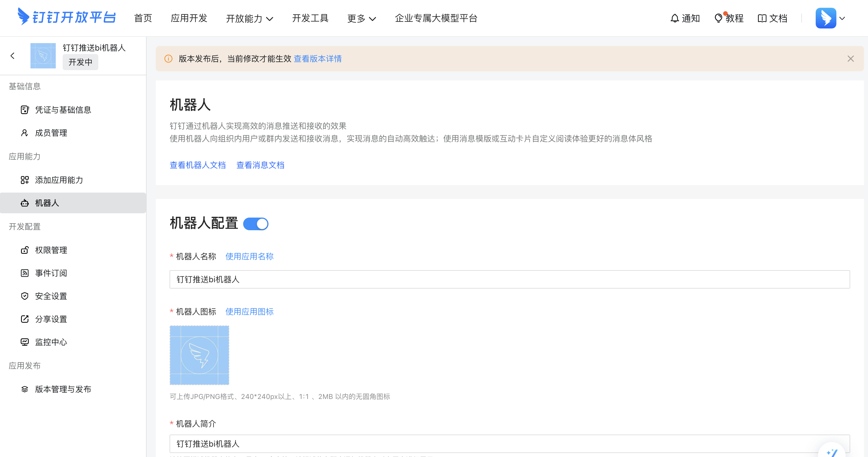Open the 开发工具 menu item
Screen dimensions: 868x457
pyautogui.click(x=310, y=18)
